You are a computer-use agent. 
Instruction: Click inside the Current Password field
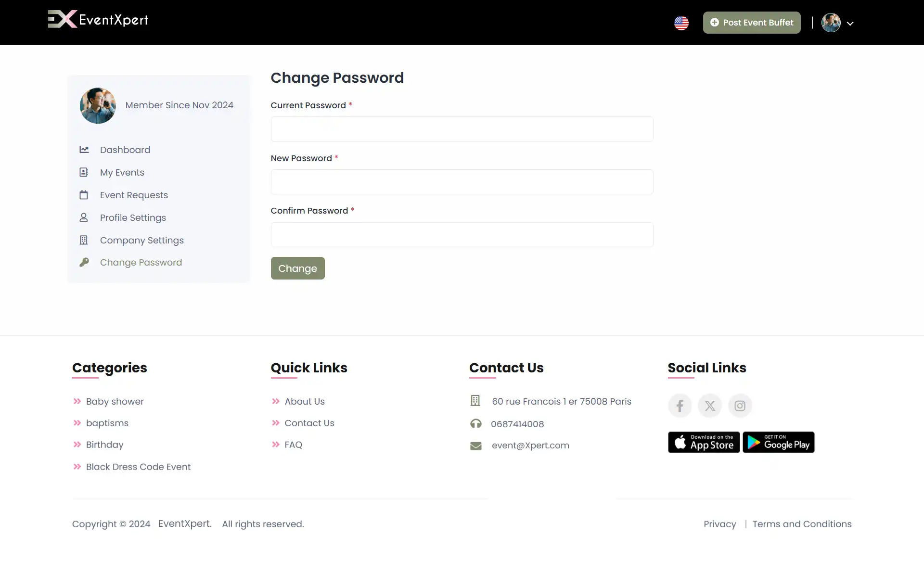462,129
